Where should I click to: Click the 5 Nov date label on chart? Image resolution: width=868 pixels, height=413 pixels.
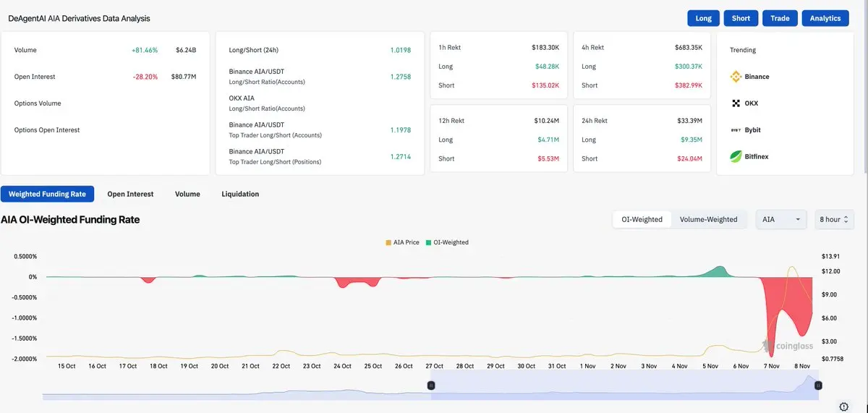[711, 366]
